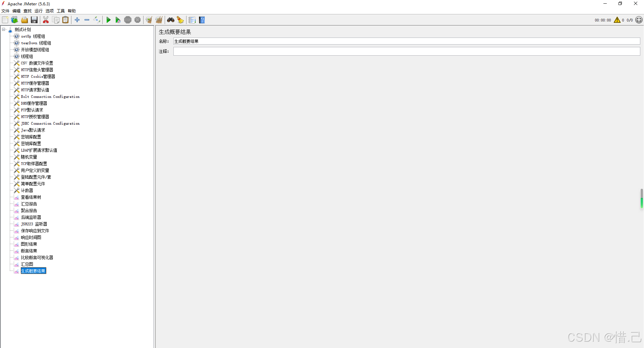Click the Shutdown test icon
Screen dimensions: 644x348
pos(138,20)
